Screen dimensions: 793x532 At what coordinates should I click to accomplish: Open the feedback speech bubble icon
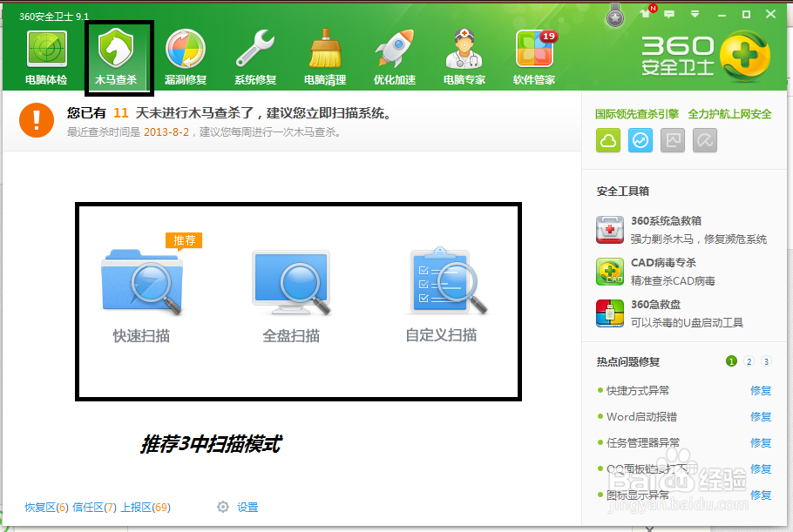(x=669, y=14)
